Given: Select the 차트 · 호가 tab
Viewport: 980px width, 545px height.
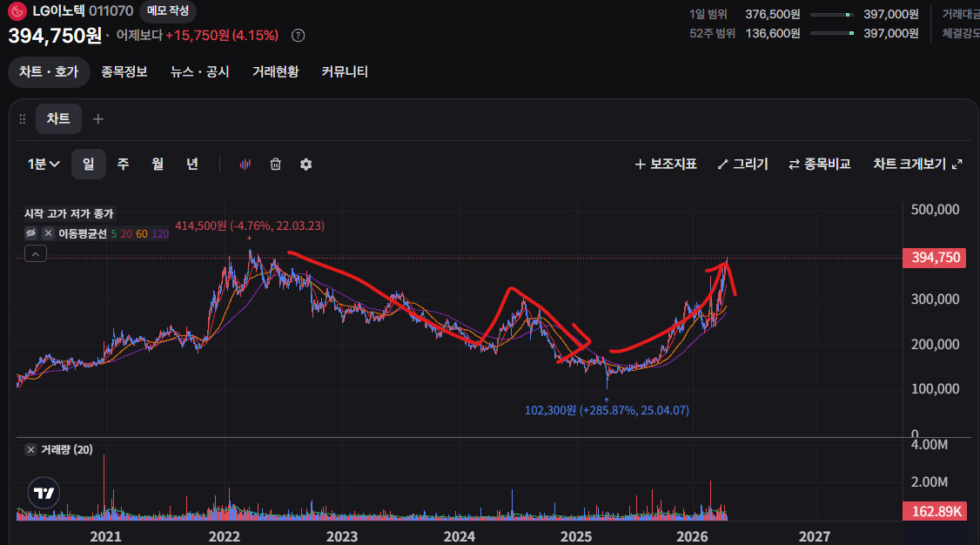Looking at the screenshot, I should coord(49,72).
